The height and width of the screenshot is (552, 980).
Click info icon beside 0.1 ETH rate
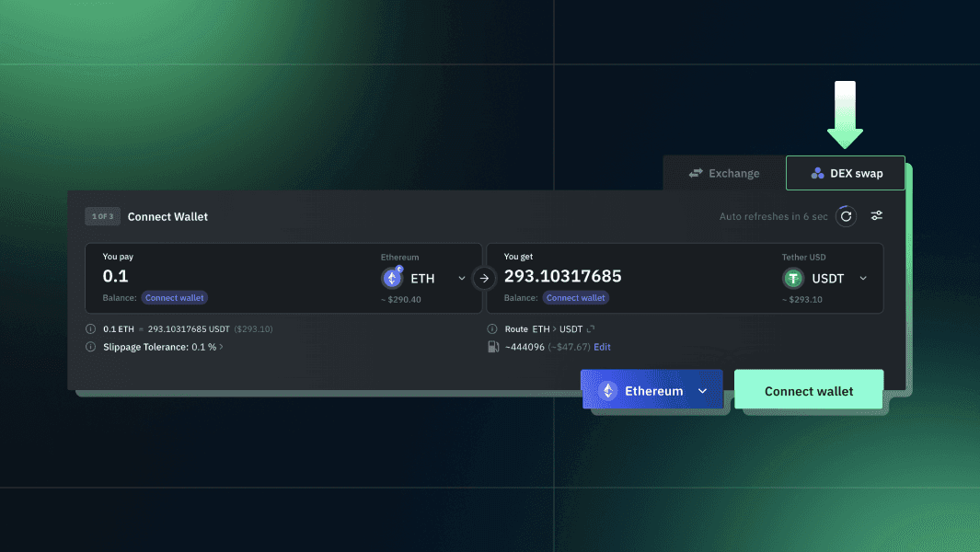(x=90, y=328)
